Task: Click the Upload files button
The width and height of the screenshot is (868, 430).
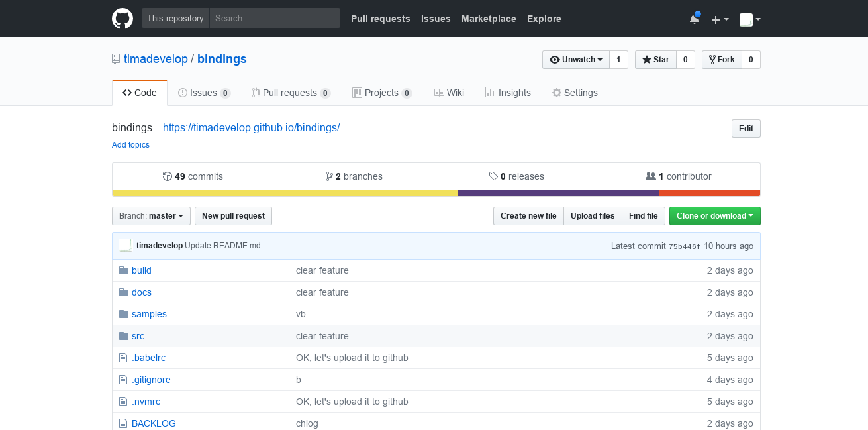Action: pos(593,216)
